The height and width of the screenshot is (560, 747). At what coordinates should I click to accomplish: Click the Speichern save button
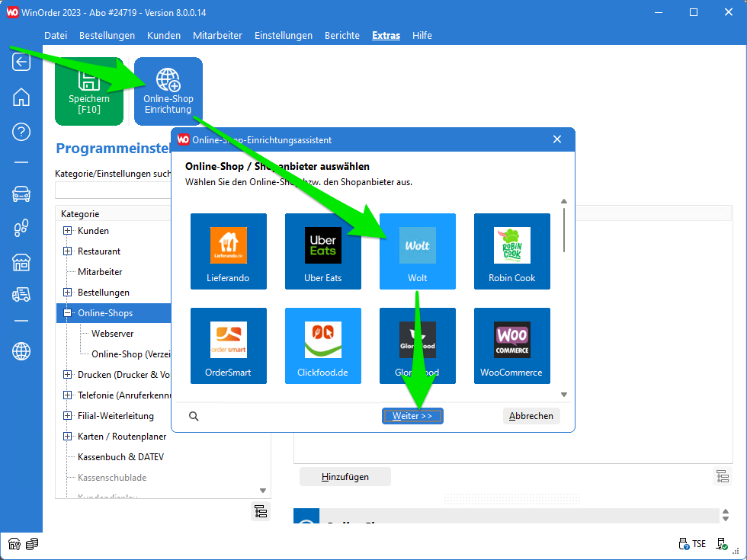point(88,91)
